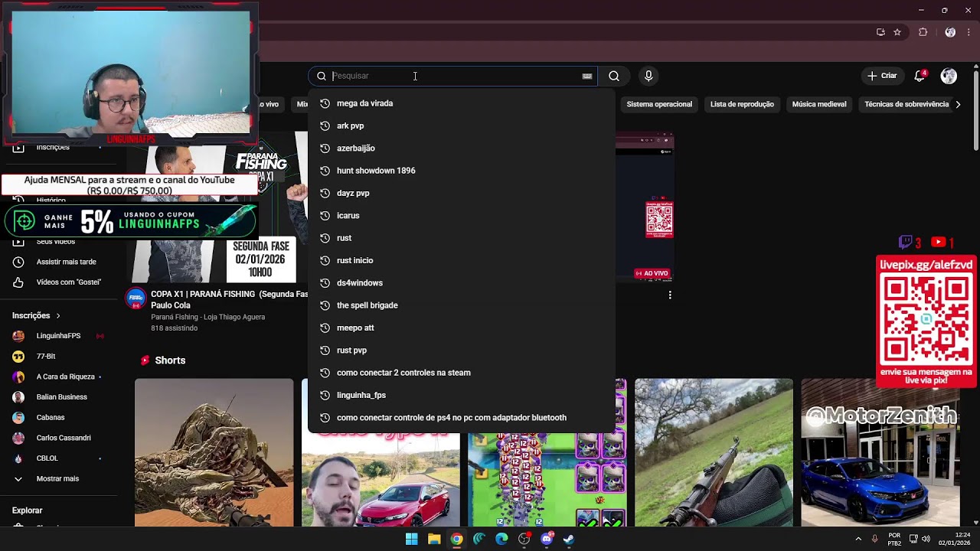Filter by the "Música medieval" chip

[819, 104]
